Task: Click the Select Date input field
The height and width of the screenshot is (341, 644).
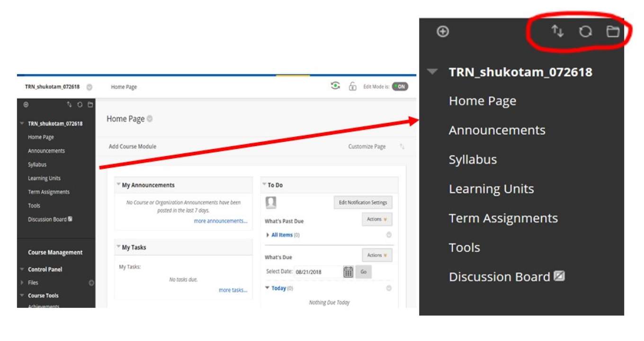Action: pyautogui.click(x=317, y=272)
